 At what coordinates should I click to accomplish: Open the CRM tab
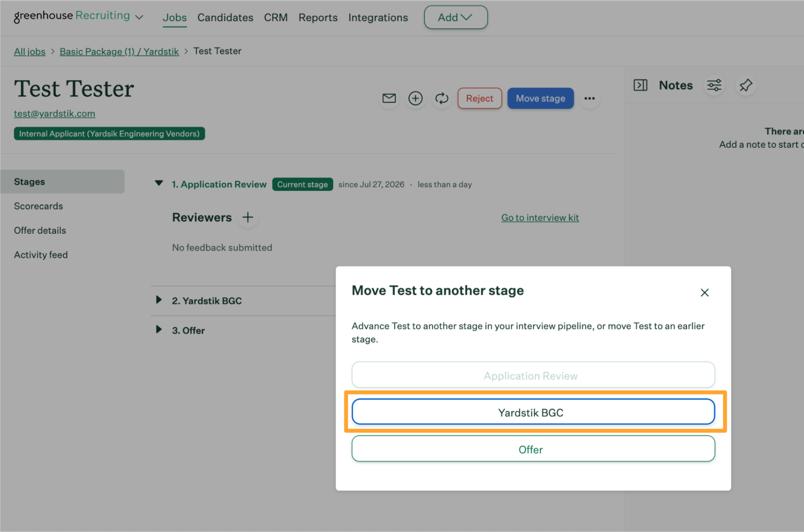[276, 18]
